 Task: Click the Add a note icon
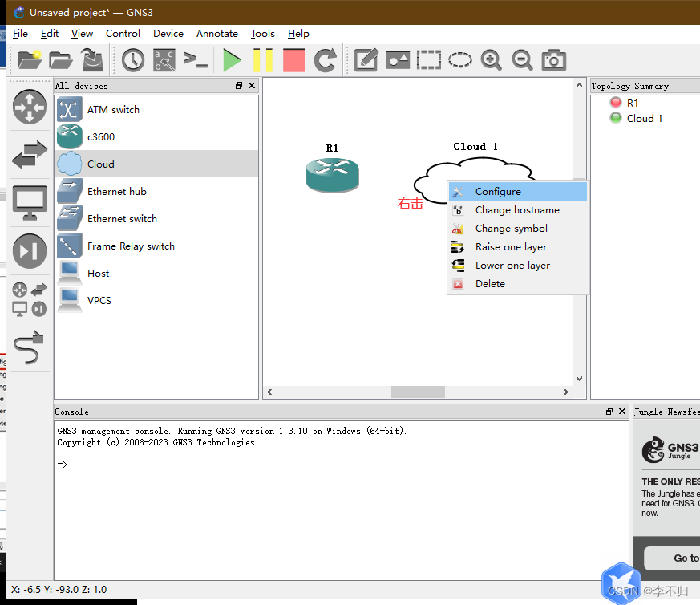(366, 60)
